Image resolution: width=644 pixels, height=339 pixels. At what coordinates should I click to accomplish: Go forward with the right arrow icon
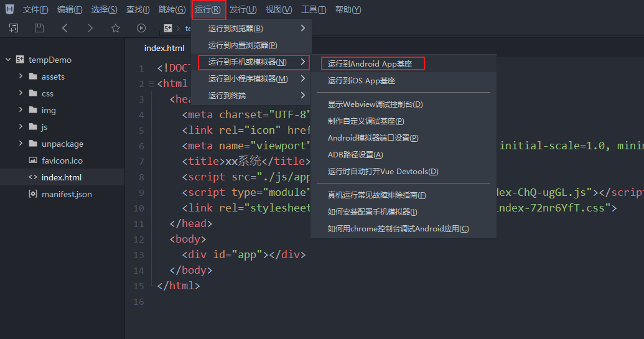(x=90, y=28)
